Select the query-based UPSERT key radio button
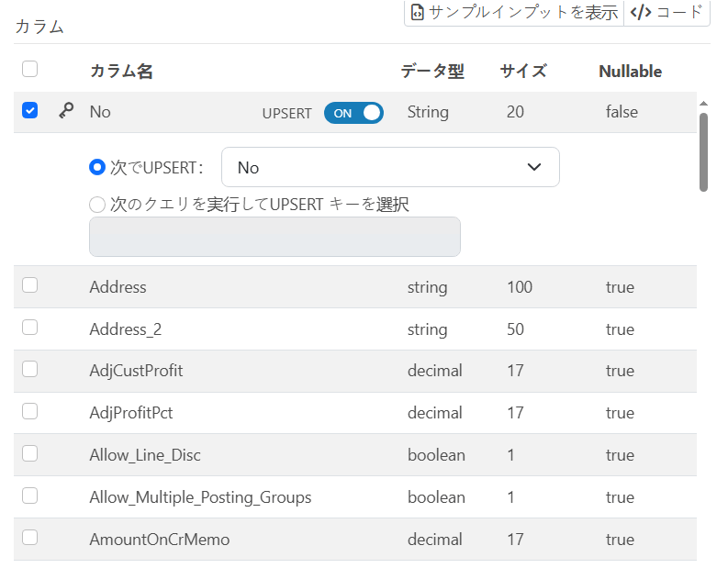Image resolution: width=728 pixels, height=568 pixels. [97, 205]
